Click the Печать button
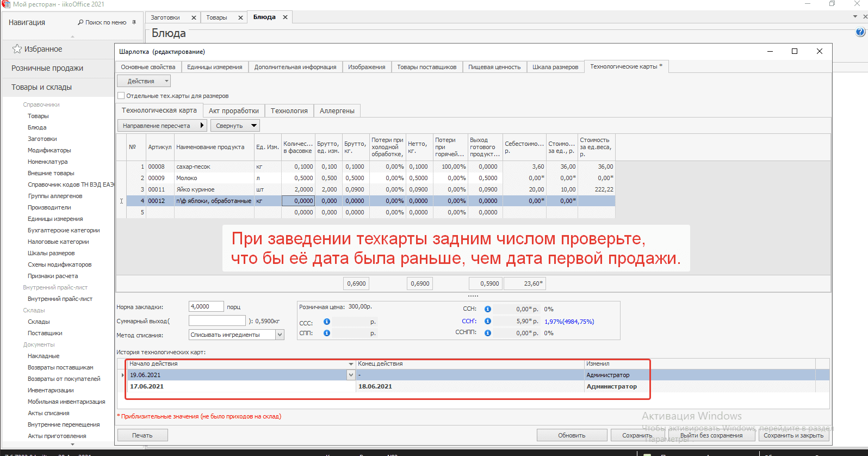 142,435
